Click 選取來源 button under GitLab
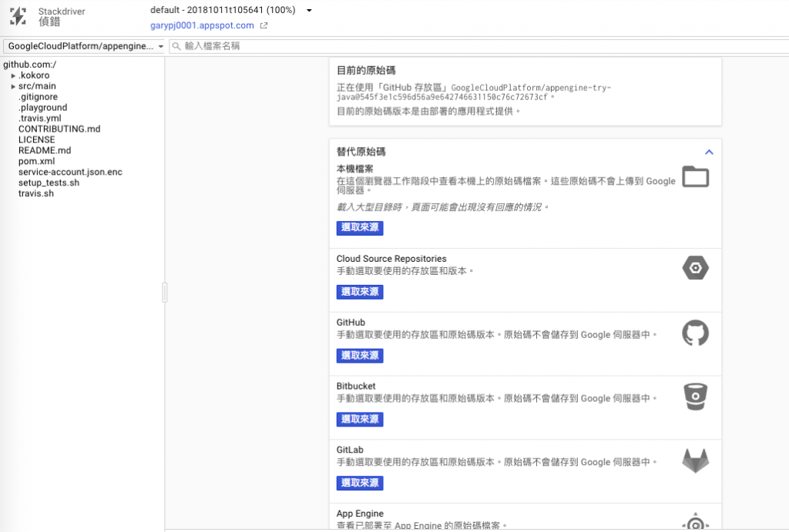The height and width of the screenshot is (532, 789). pyautogui.click(x=360, y=483)
